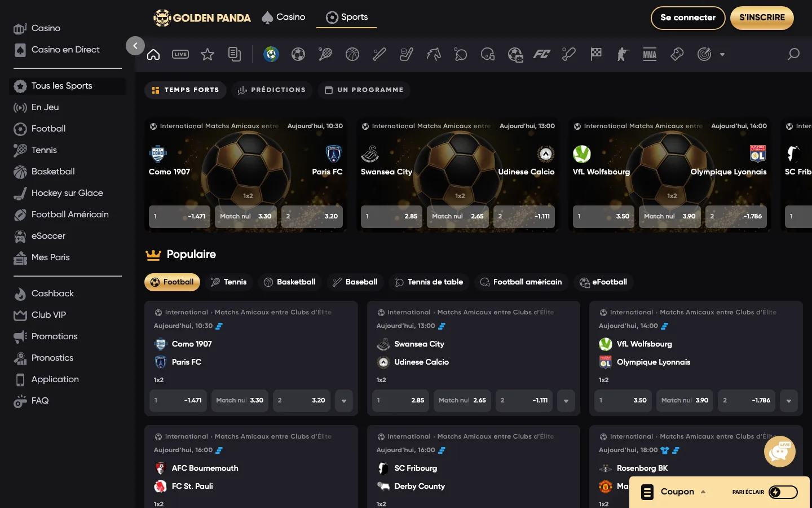Image resolution: width=812 pixels, height=508 pixels.
Task: Open Club VIP in sidebar
Action: click(68, 315)
